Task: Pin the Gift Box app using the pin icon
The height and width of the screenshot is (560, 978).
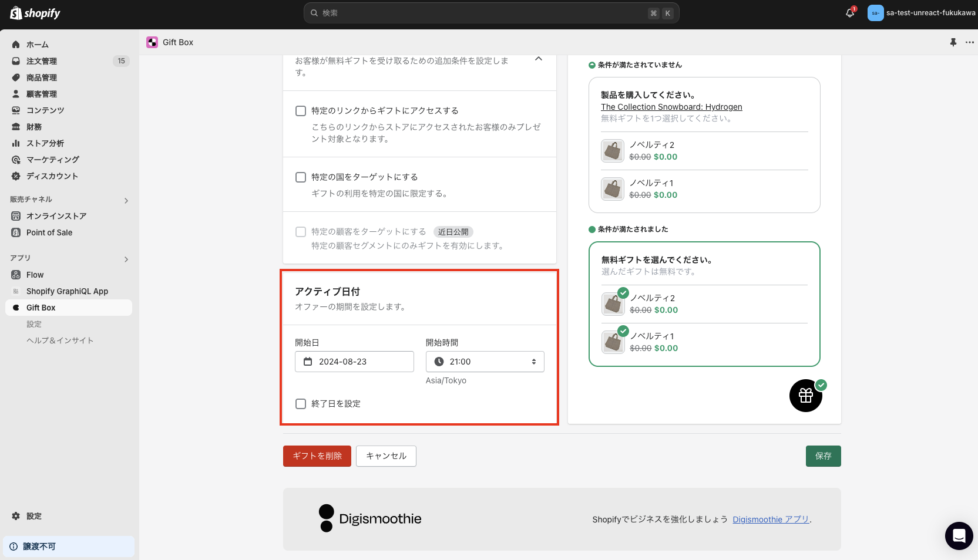Action: coord(953,42)
